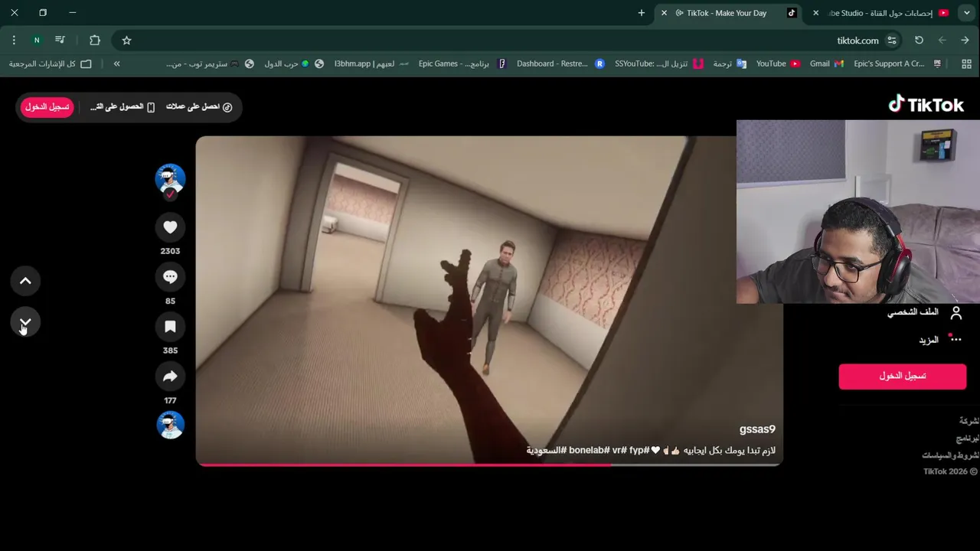
Task: Click the top-left تسجيل الدخول login pill
Action: 47,107
